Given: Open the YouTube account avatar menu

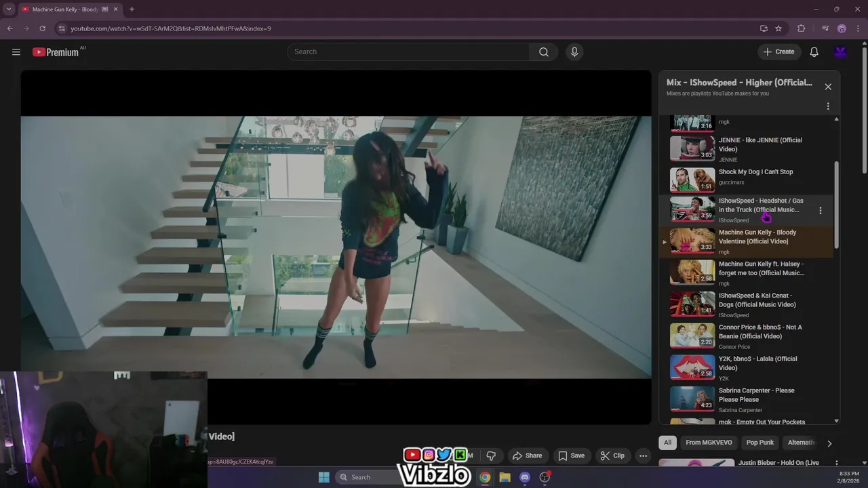Looking at the screenshot, I should pyautogui.click(x=841, y=52).
